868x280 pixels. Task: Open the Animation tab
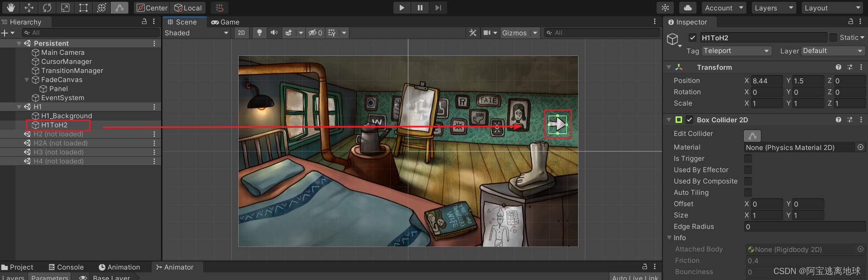click(119, 267)
